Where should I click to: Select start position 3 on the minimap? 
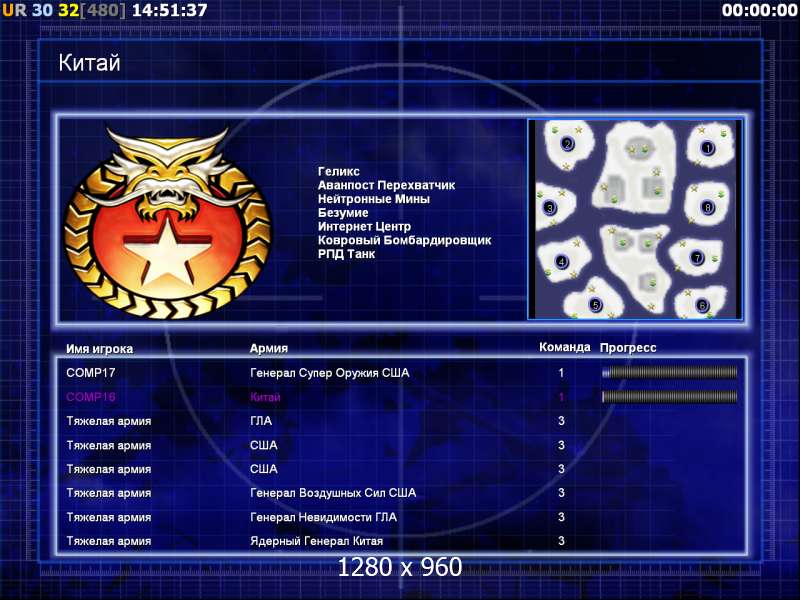tap(550, 208)
